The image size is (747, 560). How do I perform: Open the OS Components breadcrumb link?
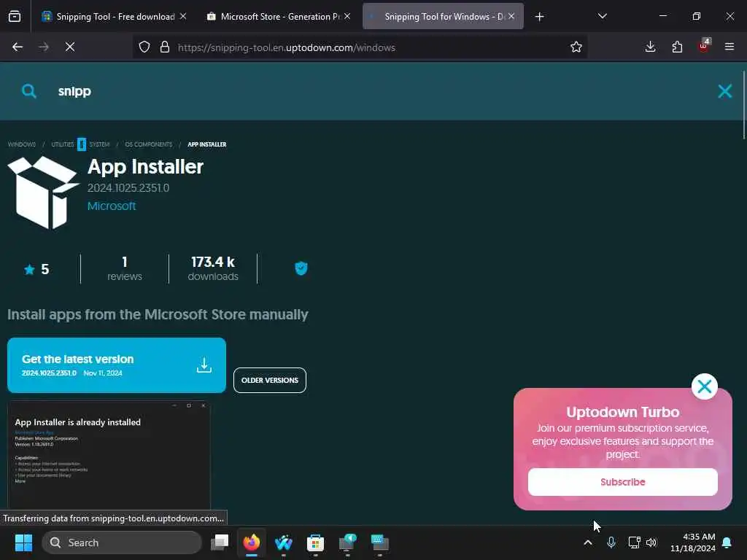pos(149,144)
